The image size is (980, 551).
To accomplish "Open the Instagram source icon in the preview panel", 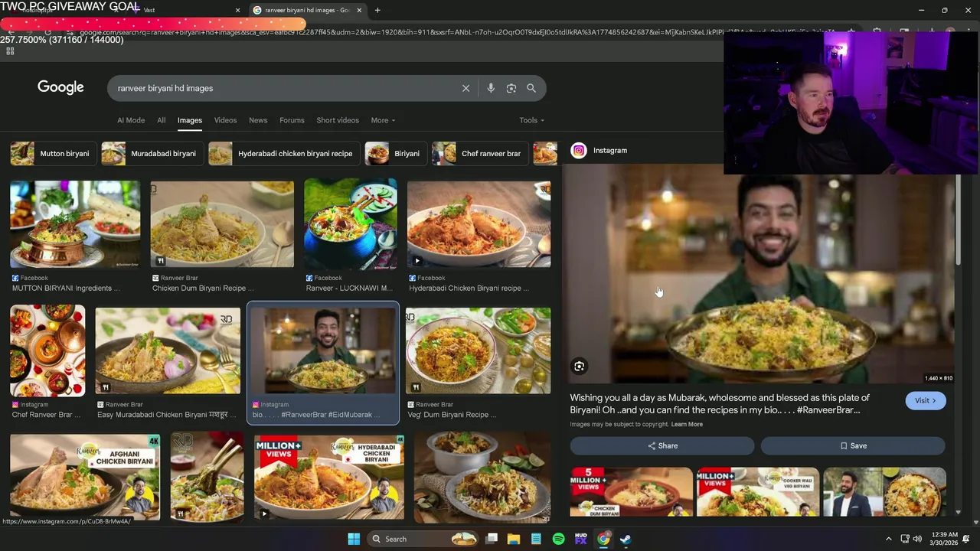I will 579,151.
